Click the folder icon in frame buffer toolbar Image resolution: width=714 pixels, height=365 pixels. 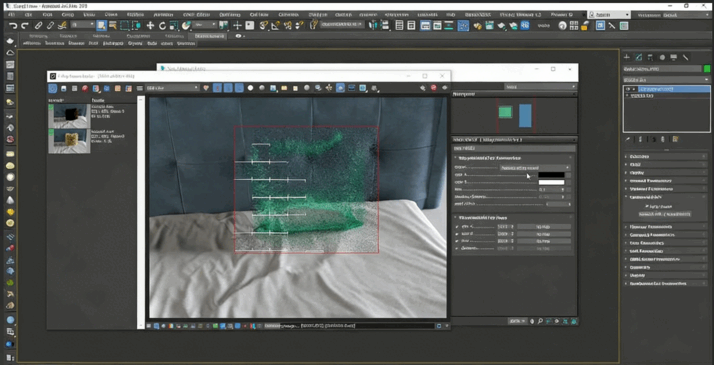(284, 88)
